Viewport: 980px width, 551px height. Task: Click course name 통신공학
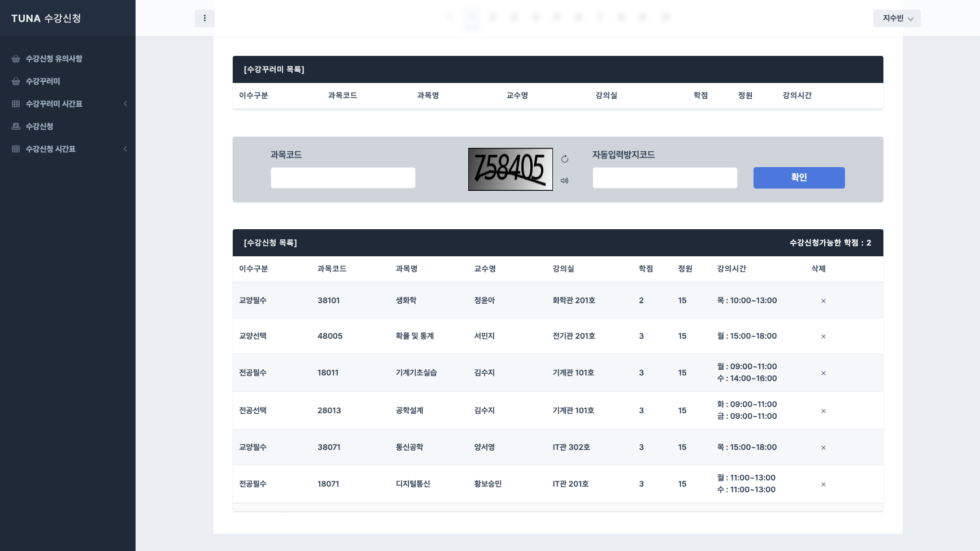pos(410,447)
